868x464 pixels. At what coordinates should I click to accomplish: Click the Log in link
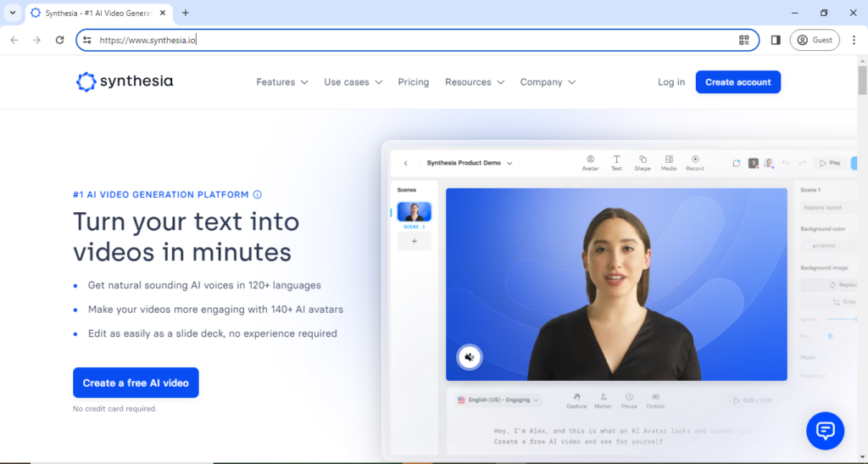point(671,82)
